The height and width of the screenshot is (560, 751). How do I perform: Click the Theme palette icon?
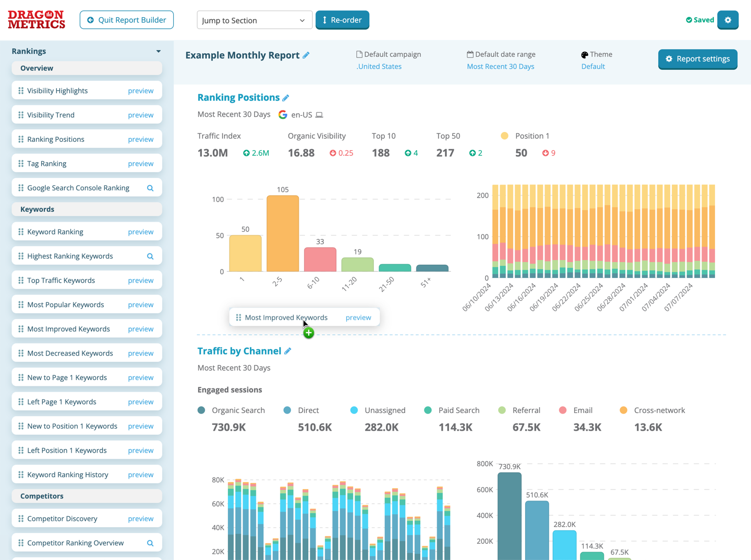585,55
